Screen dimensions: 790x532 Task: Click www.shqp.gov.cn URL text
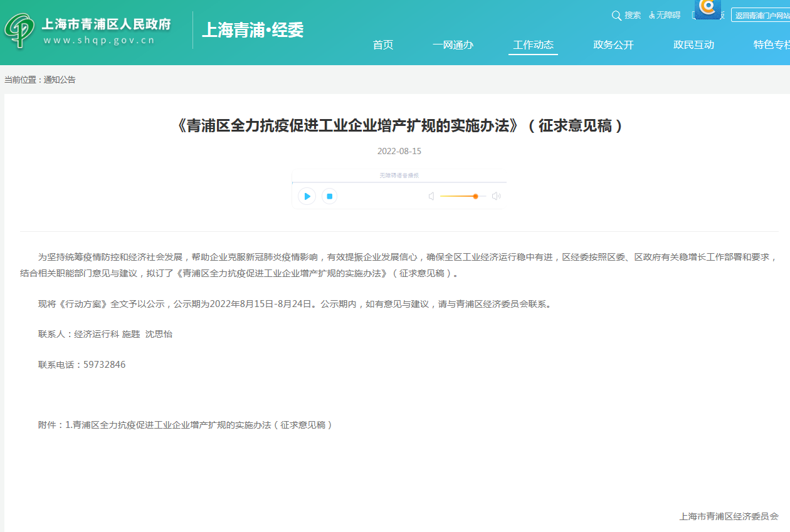click(99, 41)
